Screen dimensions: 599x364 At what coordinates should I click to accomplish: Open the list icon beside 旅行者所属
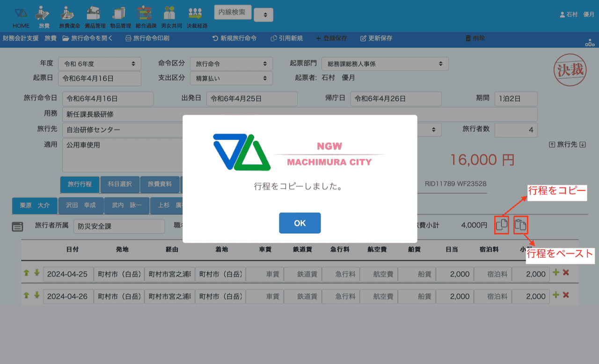tap(17, 227)
